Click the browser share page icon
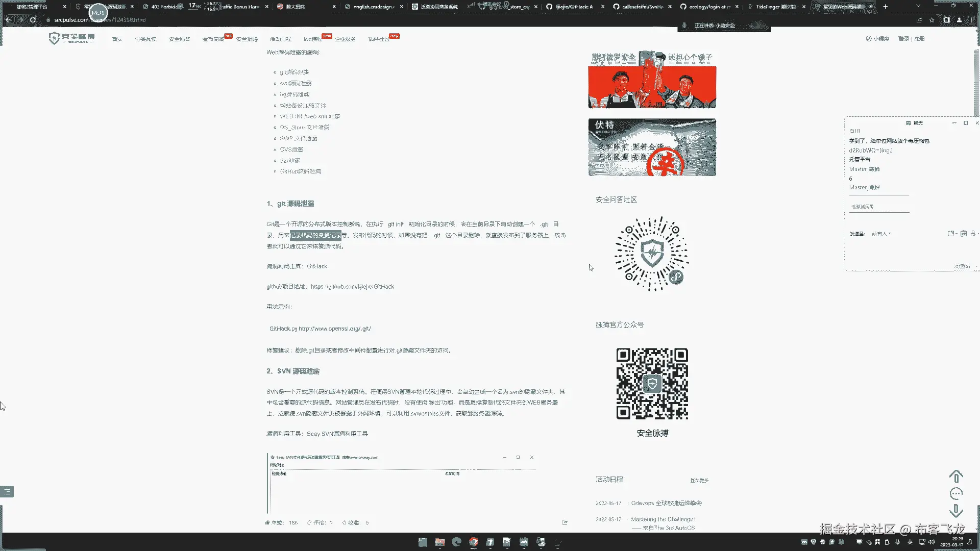This screenshot has width=980, height=551. click(x=919, y=20)
